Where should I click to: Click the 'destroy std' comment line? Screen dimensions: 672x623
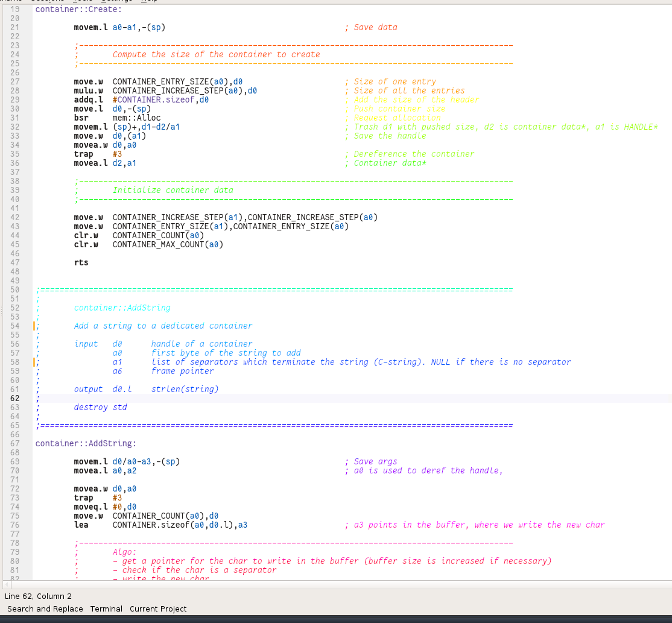100,407
